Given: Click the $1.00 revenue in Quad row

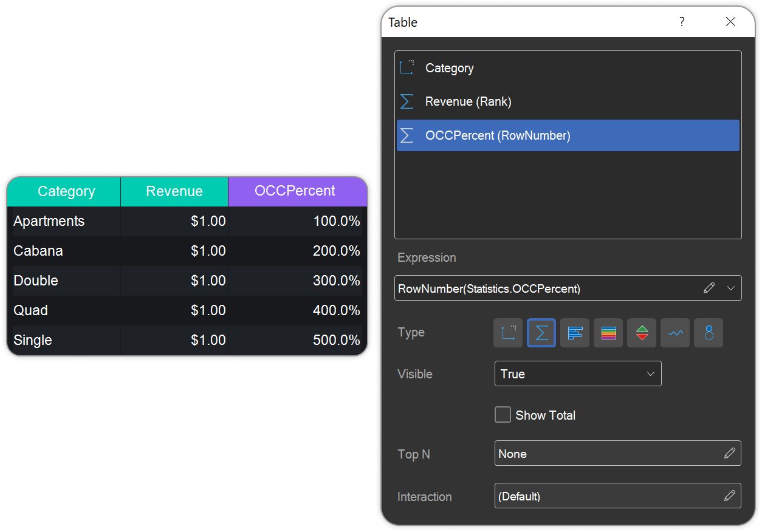Looking at the screenshot, I should [x=208, y=310].
